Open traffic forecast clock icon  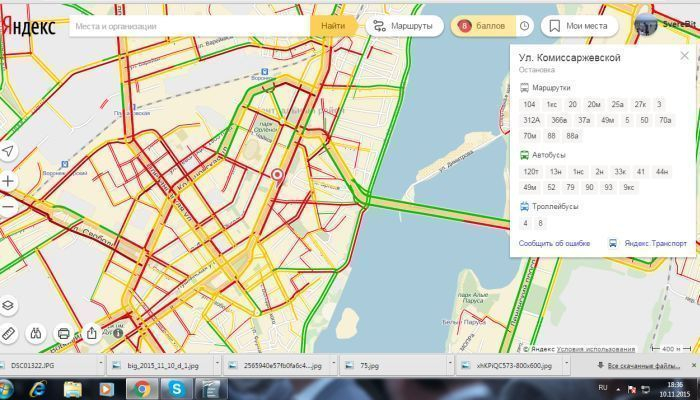coord(524,25)
